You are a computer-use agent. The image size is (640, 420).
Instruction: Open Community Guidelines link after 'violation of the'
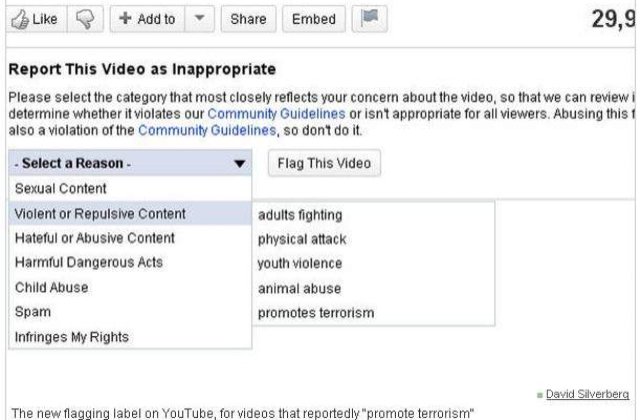tap(207, 131)
